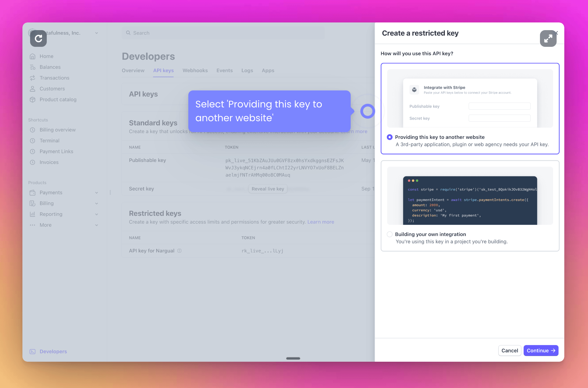The height and width of the screenshot is (388, 588).
Task: Open the Events tab
Action: click(x=225, y=71)
